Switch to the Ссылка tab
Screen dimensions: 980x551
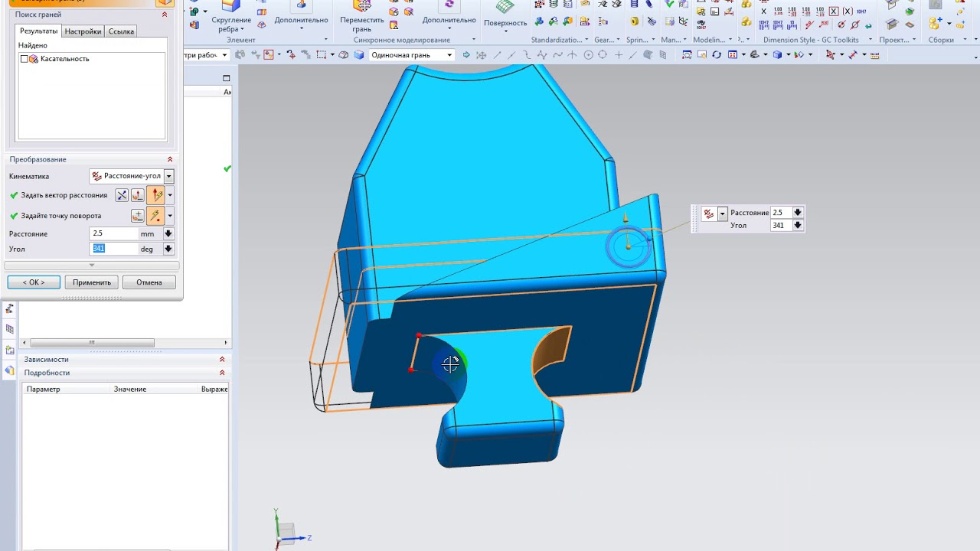[x=121, y=31]
